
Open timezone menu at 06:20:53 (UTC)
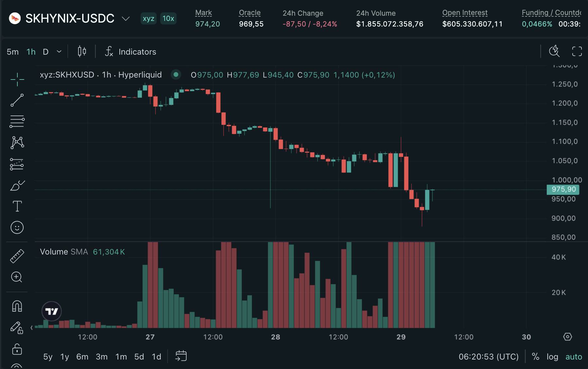[488, 357]
